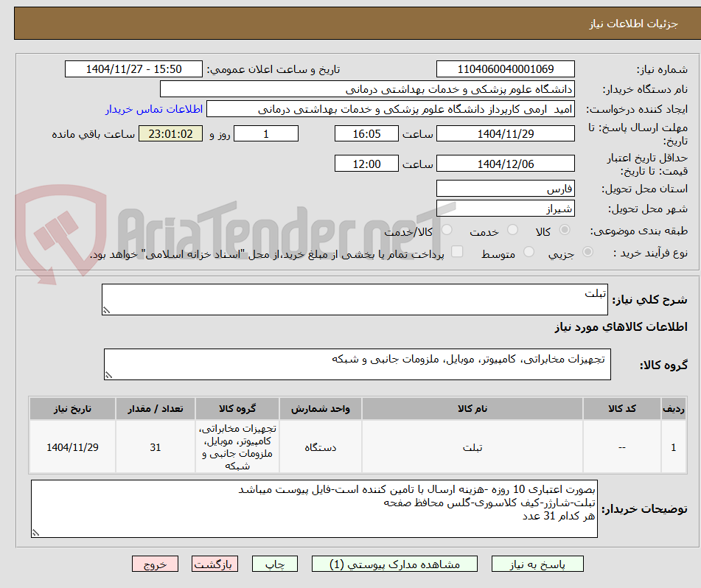Click the نام کالا column header
Screen dimensions: 701x588
(472, 408)
